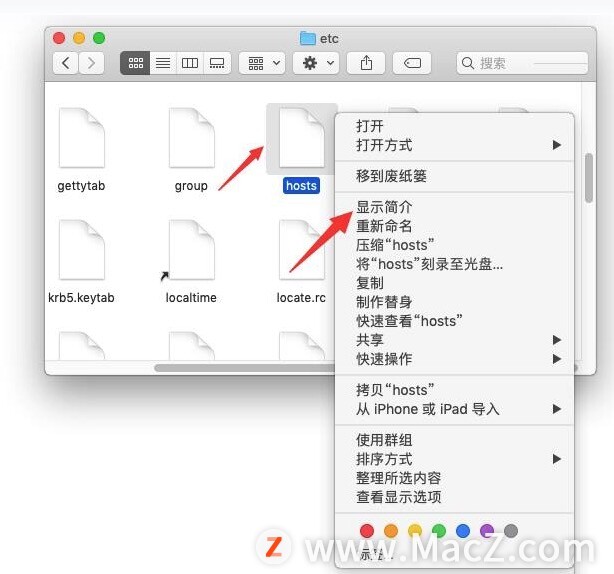Click the hosts file name label
The image size is (614, 574).
pos(301,185)
